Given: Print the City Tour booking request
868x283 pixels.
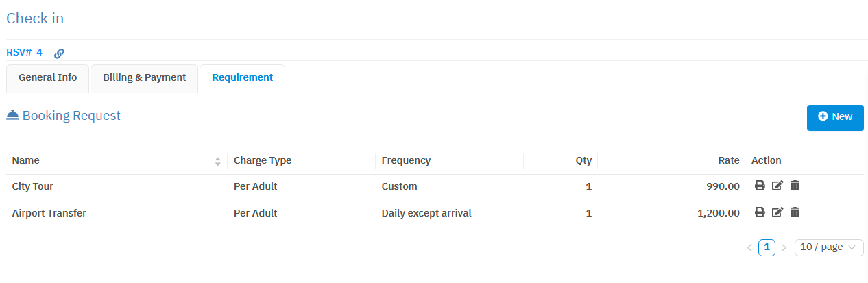Looking at the screenshot, I should 760,186.
